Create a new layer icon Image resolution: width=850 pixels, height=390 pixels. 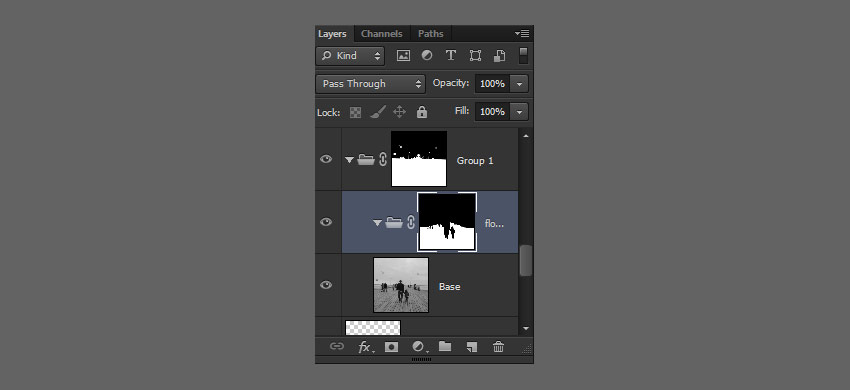[472, 347]
